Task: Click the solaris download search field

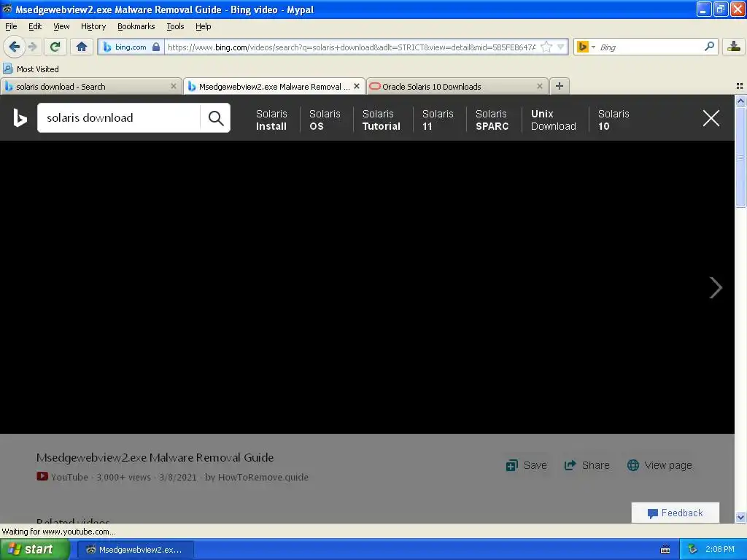Action: point(119,117)
